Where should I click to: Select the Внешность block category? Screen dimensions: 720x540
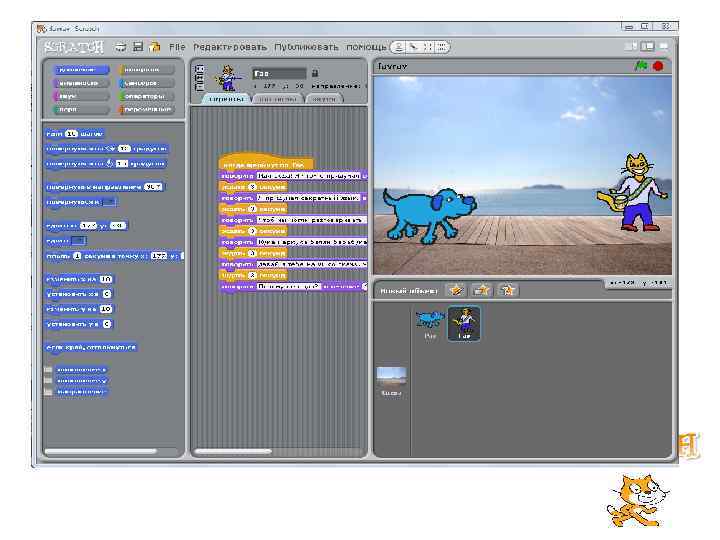pos(81,83)
